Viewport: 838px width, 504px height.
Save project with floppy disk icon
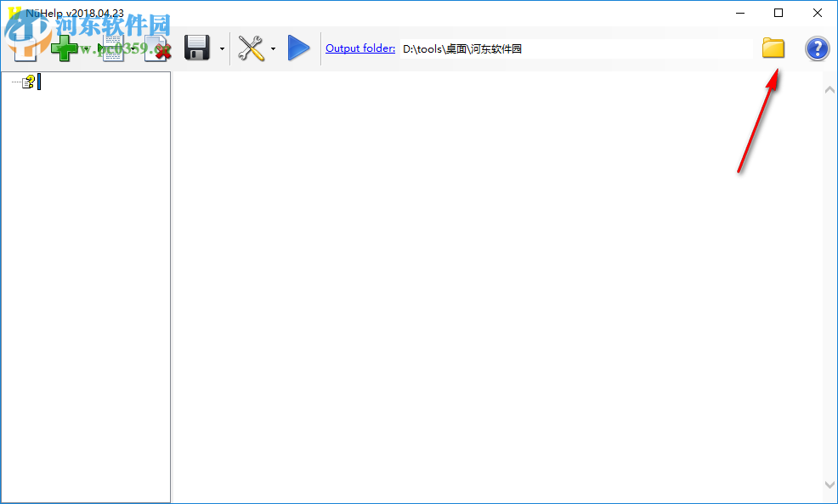pyautogui.click(x=196, y=48)
